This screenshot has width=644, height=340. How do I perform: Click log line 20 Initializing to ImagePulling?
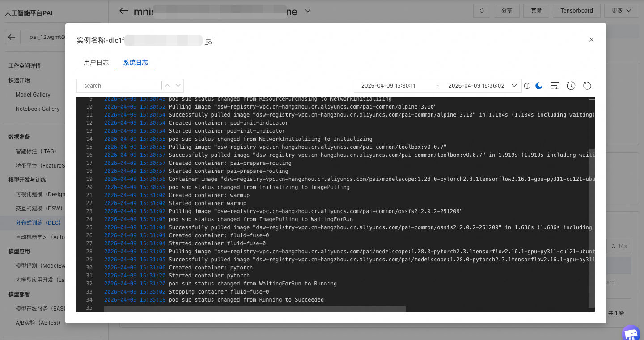pos(259,187)
